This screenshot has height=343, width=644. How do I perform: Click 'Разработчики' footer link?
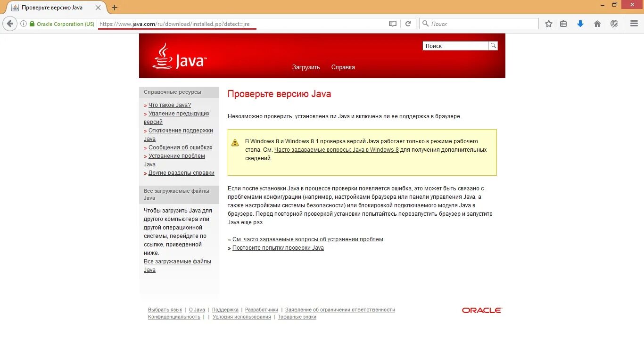click(x=262, y=310)
